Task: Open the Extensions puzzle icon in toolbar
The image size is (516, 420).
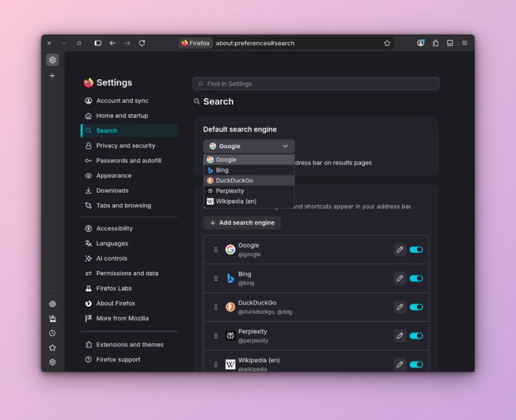Action: 436,43
